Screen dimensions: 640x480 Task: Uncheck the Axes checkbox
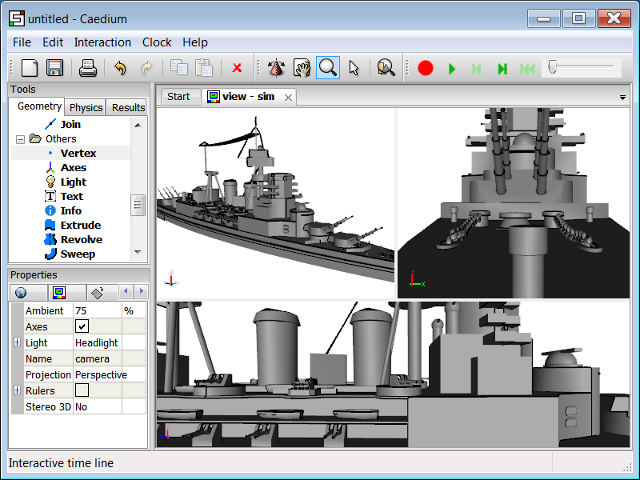82,327
